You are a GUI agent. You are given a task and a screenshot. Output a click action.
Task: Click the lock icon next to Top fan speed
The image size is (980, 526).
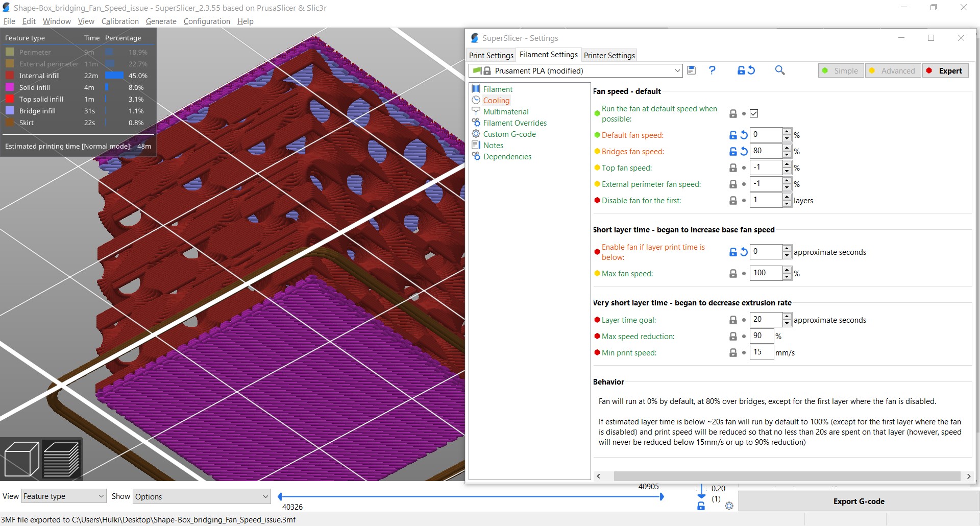coord(733,168)
